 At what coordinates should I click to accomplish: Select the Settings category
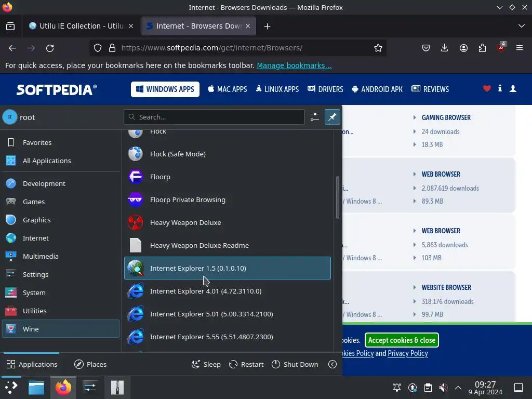60,274
